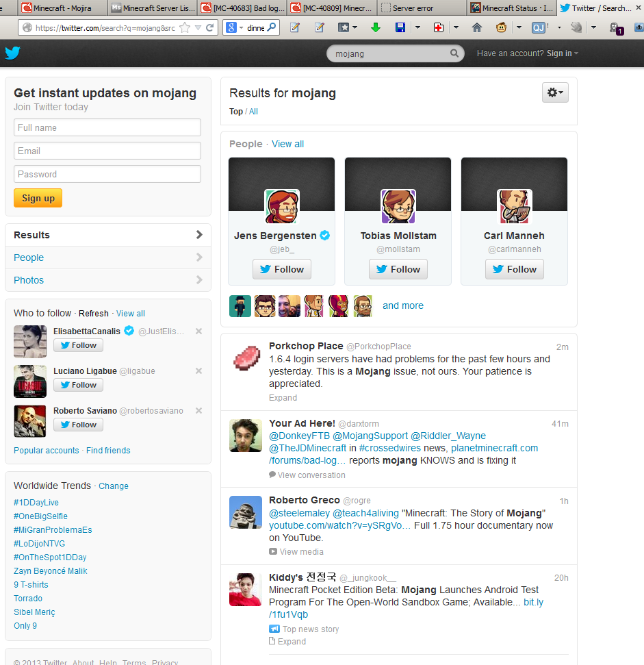Viewport: 644px width, 665px height.
Task: Dismiss Roberto Saviano follow suggestion
Action: point(198,410)
